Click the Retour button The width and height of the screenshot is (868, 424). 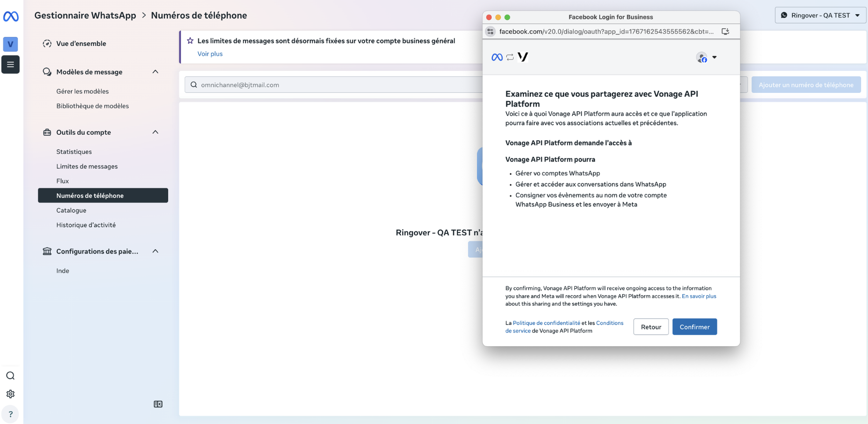click(x=651, y=327)
